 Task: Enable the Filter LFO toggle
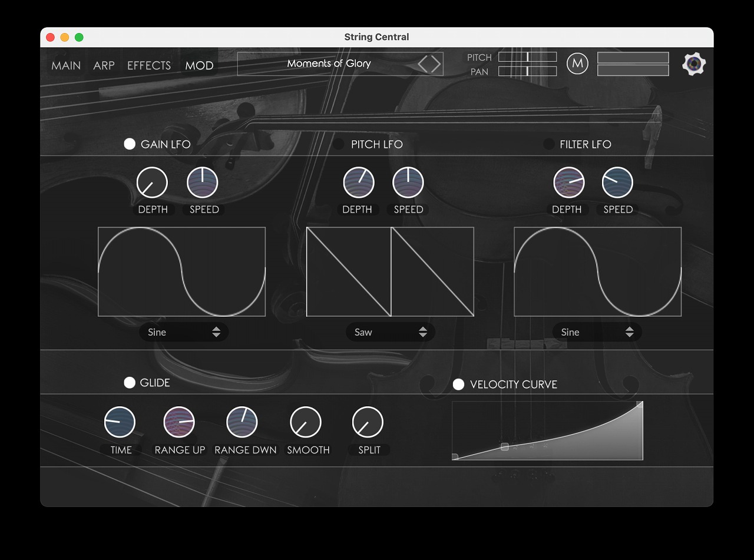[548, 144]
